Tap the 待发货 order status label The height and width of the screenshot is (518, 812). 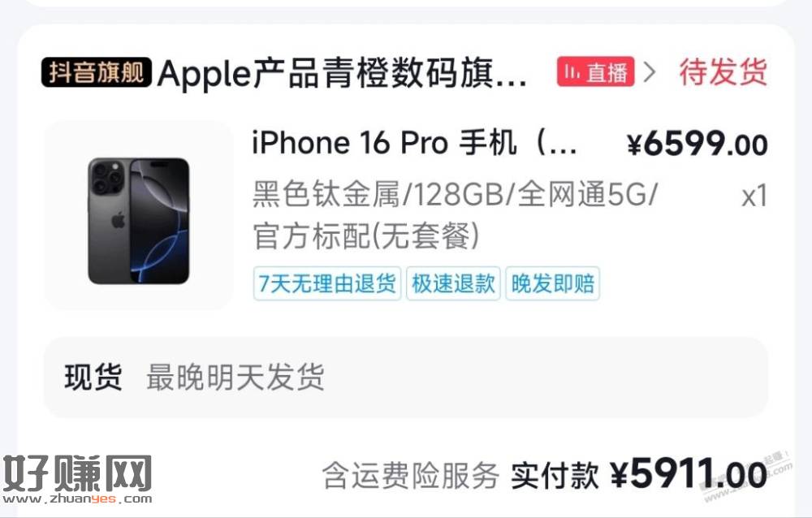point(723,72)
